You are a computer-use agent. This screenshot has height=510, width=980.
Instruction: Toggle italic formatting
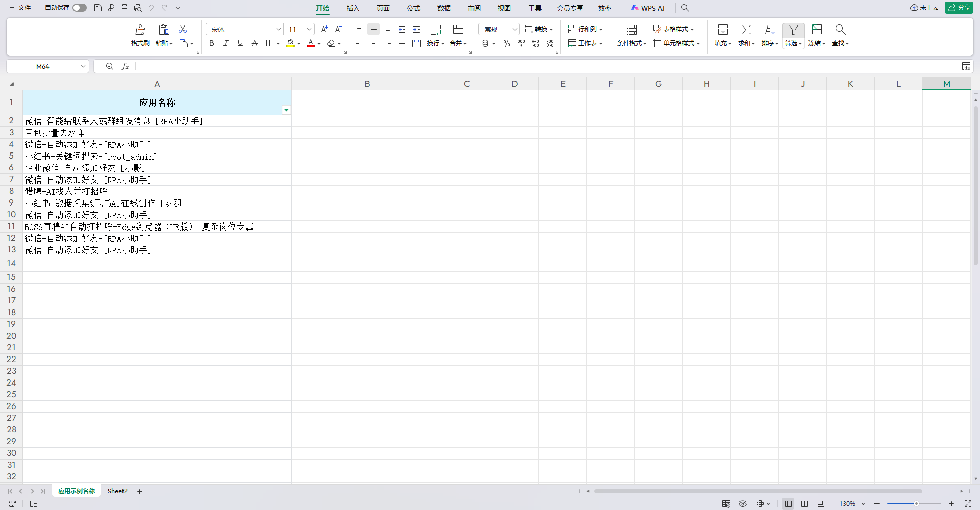(226, 43)
